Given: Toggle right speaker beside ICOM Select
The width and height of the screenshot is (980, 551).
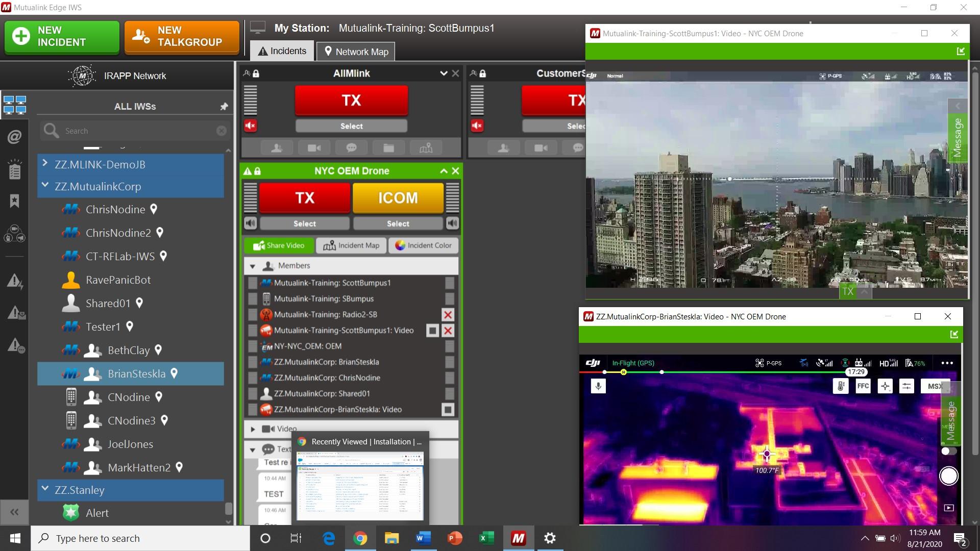Looking at the screenshot, I should pos(452,223).
